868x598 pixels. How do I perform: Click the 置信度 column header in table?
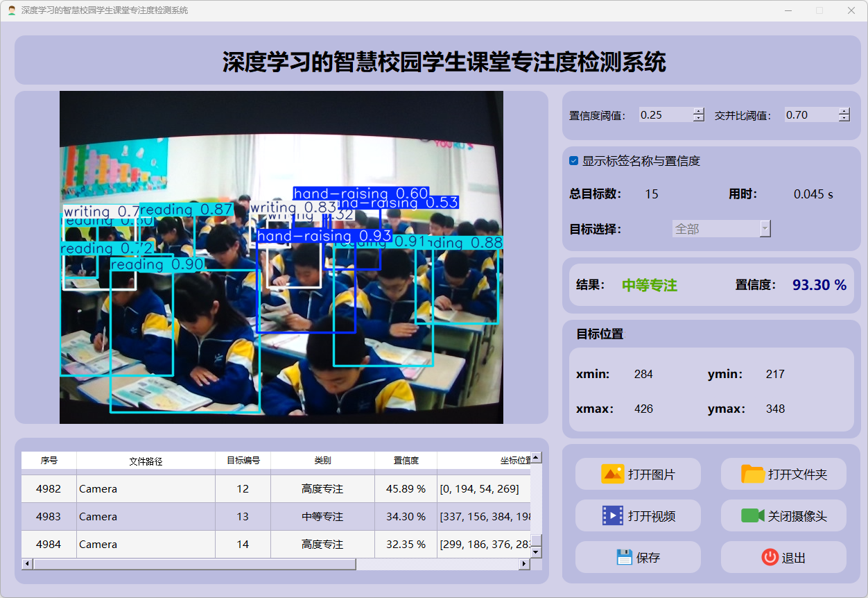406,461
